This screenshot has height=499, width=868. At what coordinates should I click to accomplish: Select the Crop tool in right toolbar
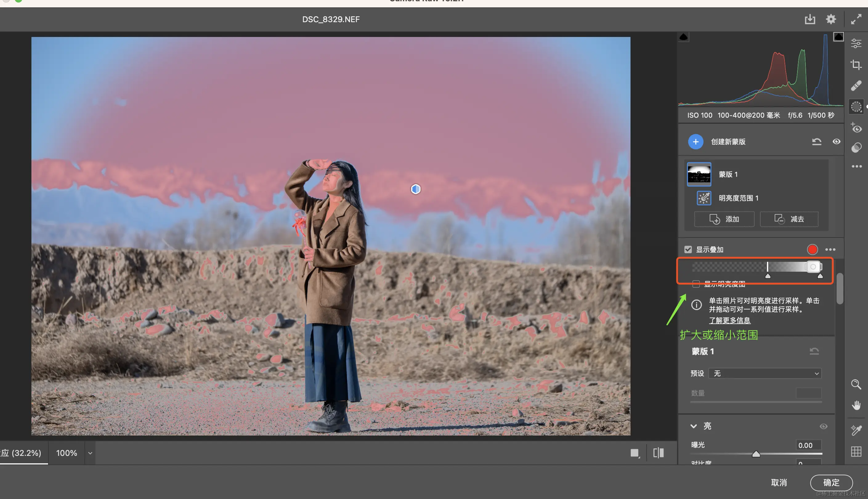(x=856, y=64)
